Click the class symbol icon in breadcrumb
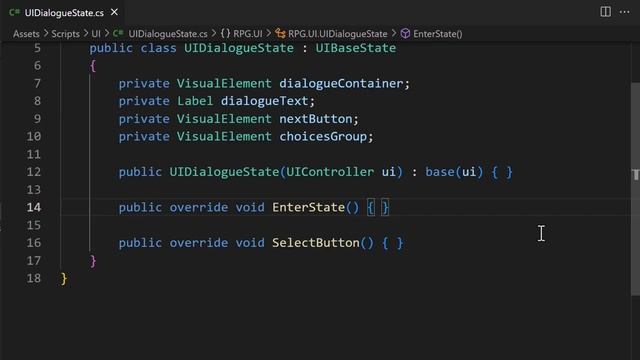This screenshot has width=640, height=360. click(280, 33)
